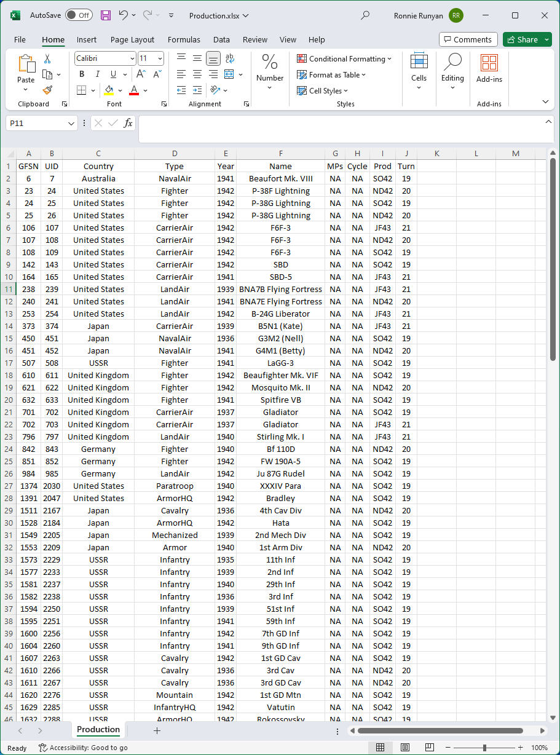Screen dimensions: 560x755
Task: Open the Font Color dropdown arrow
Action: click(x=145, y=90)
